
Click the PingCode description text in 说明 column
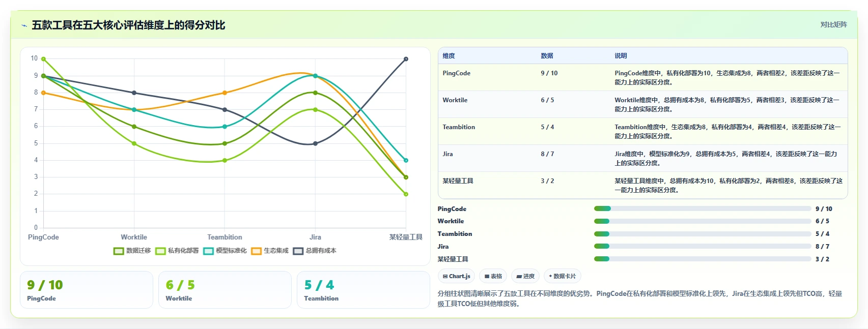coord(727,77)
